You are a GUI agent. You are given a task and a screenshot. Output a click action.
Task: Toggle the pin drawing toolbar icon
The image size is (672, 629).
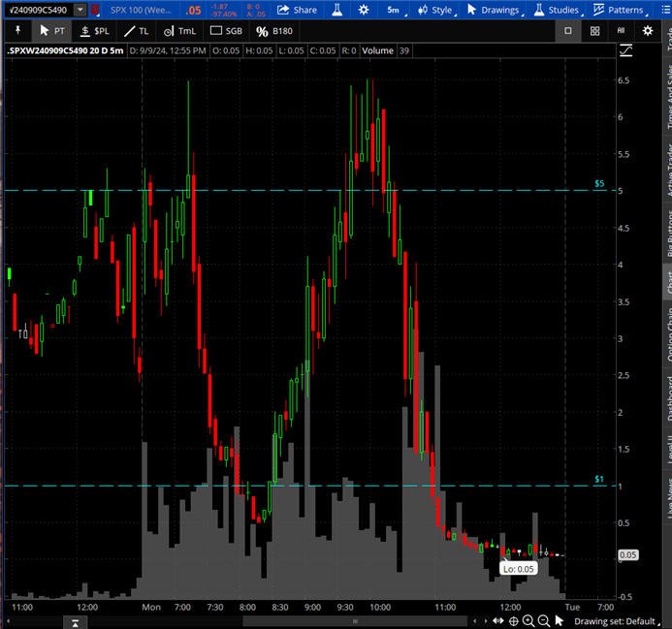coord(17,31)
